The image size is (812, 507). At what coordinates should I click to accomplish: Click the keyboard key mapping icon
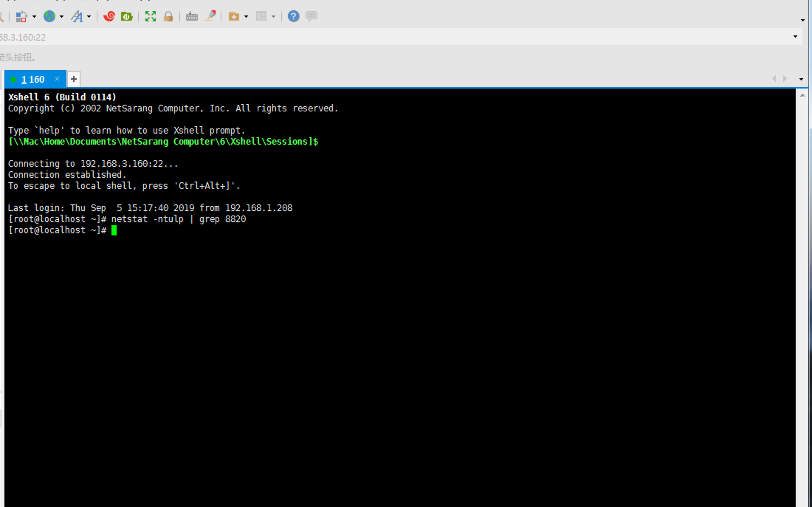(x=192, y=17)
